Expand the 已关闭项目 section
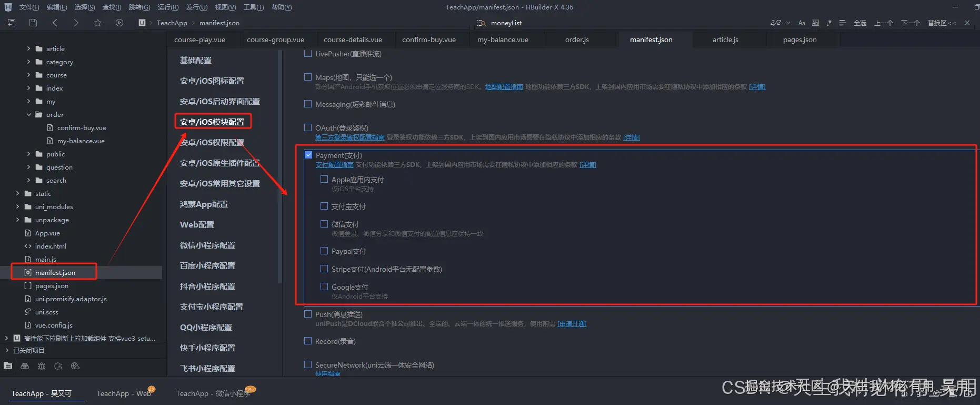 tap(6, 350)
